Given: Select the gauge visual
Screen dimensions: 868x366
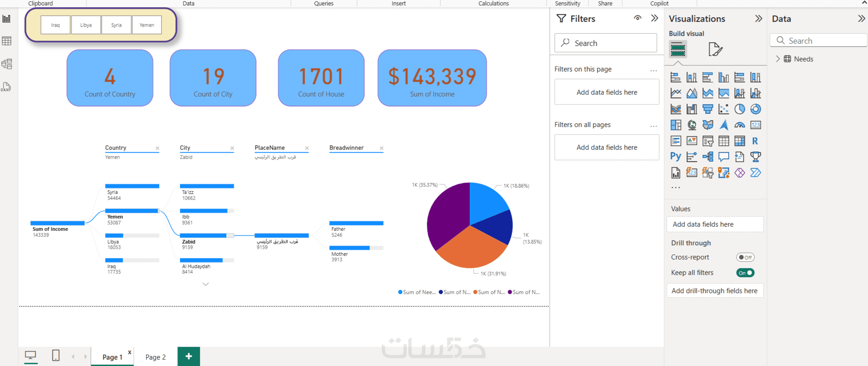Looking at the screenshot, I should 739,125.
